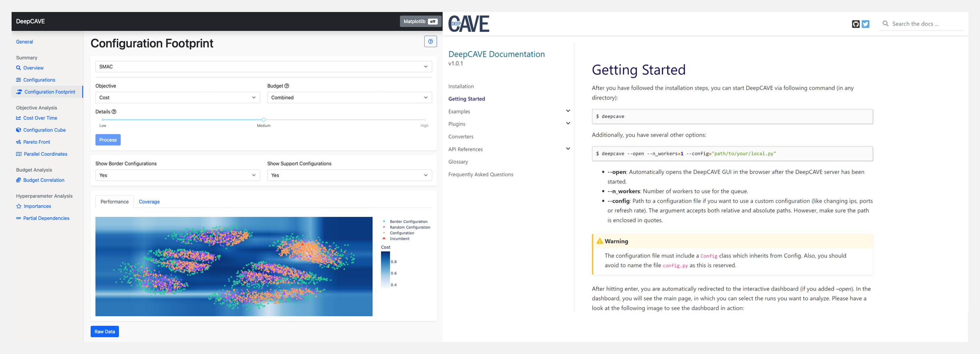Screen dimensions: 980x354
Task: Click the Details help question-mark icon
Action: coord(114,112)
